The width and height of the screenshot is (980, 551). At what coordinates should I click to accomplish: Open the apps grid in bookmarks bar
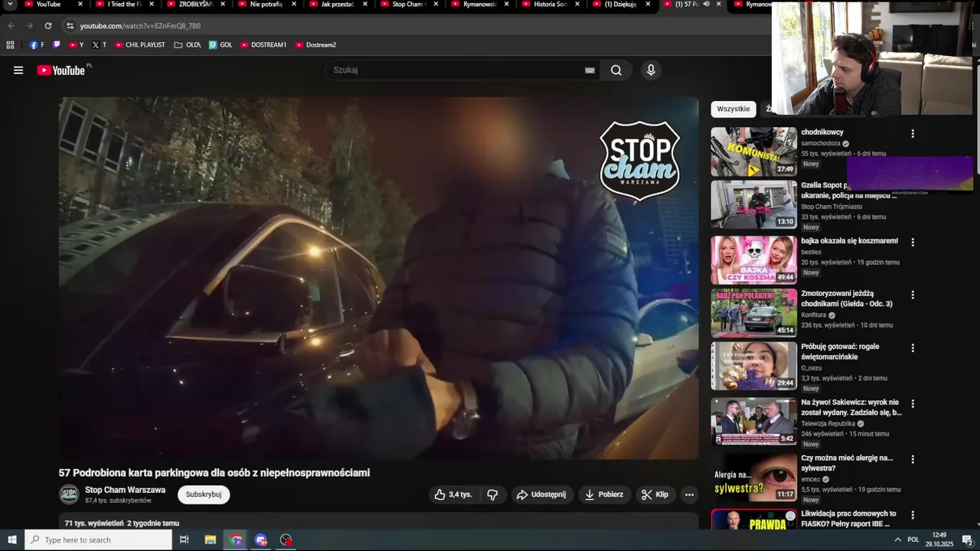pos(11,45)
